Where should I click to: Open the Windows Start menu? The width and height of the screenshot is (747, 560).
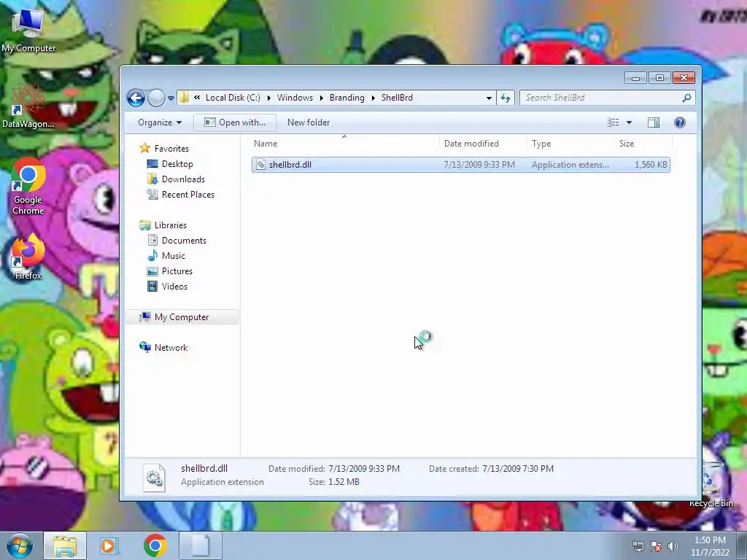click(19, 545)
